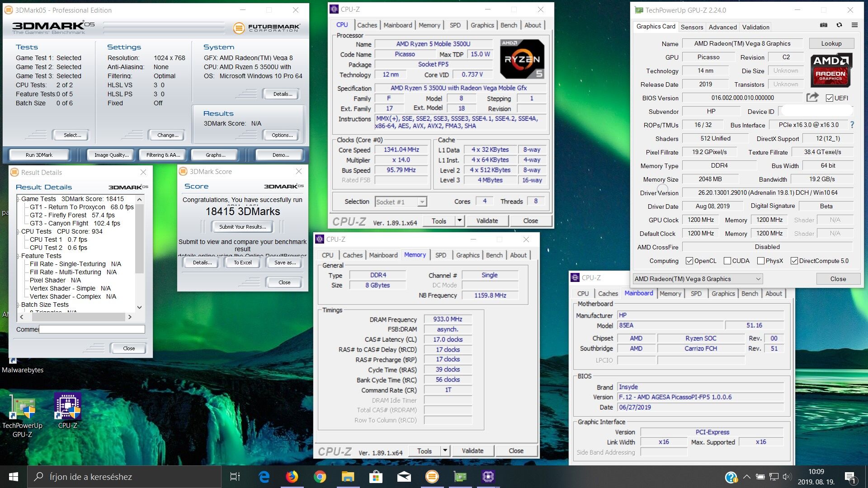
Task: Collapse the Feature Tests tree node
Action: (x=18, y=256)
